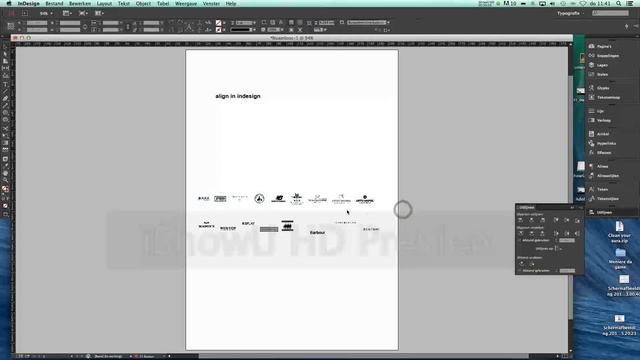640x360 pixels.
Task: Open the Weergave menu
Action: tap(186, 3)
